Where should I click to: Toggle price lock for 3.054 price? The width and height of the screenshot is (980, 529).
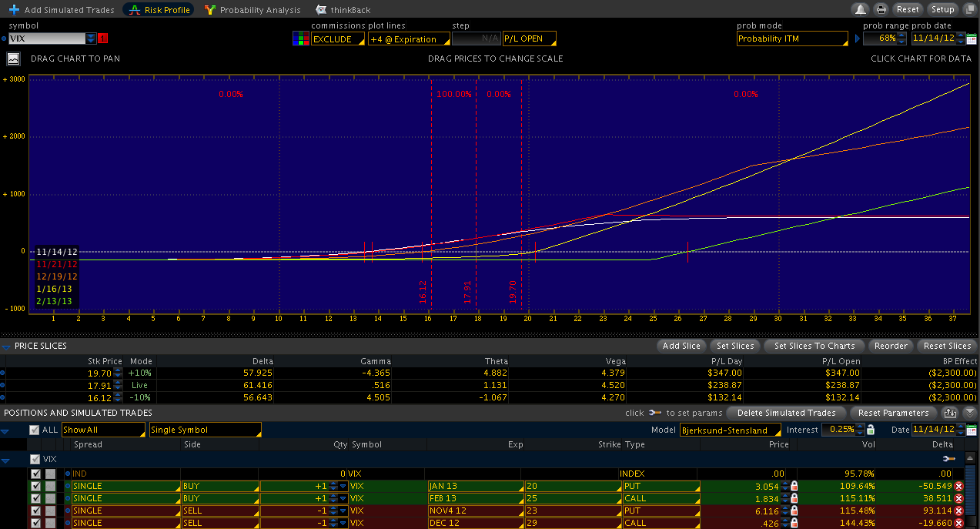[x=794, y=486]
